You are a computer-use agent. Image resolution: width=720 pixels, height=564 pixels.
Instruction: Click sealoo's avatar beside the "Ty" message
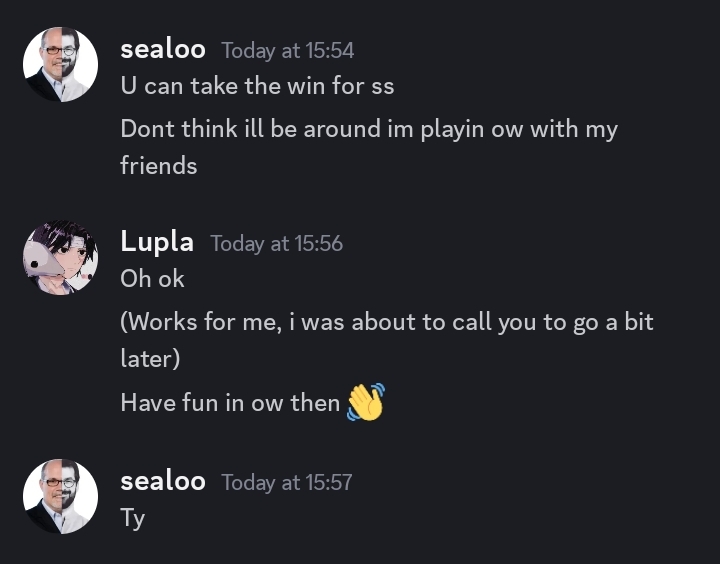[60, 496]
